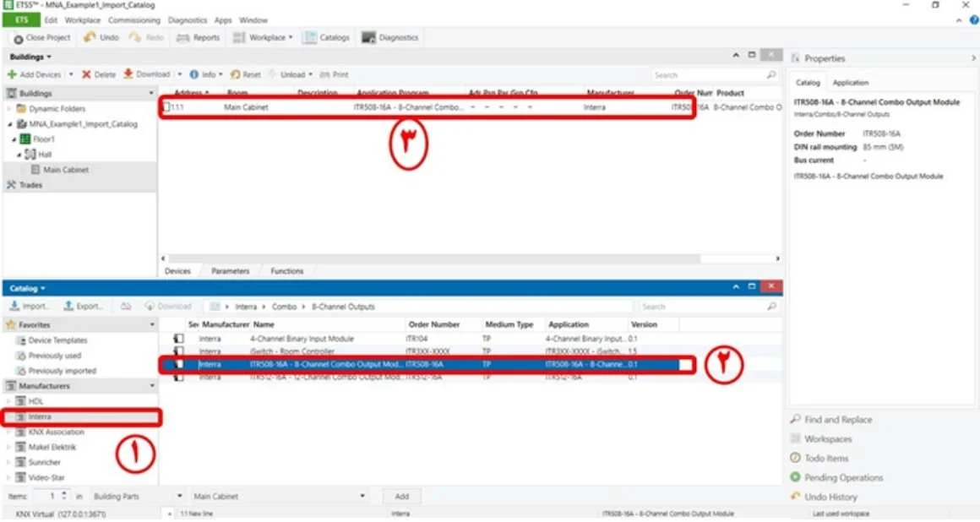Click the Import icon in Catalog panel
The width and height of the screenshot is (980, 522).
click(x=14, y=307)
